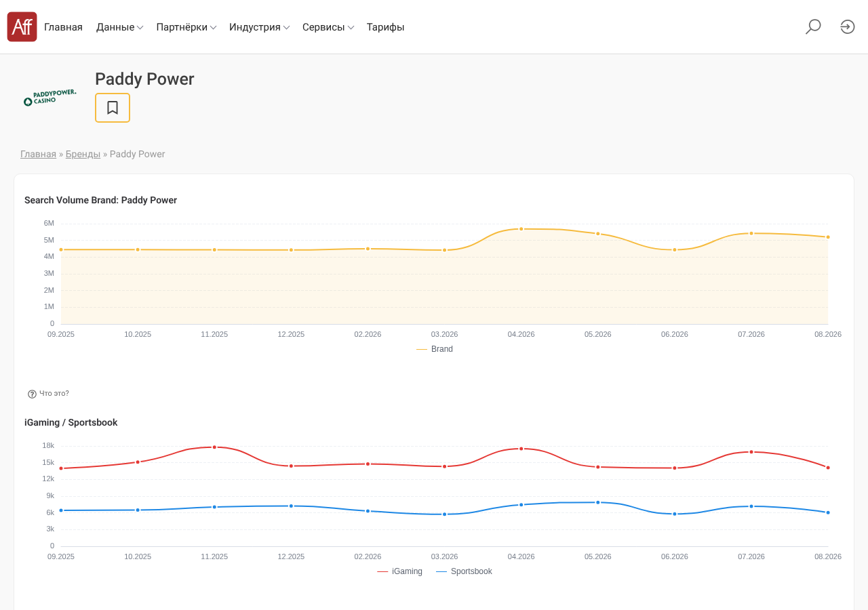Click the 6M axis label in Brand chart
This screenshot has height=610, width=868.
click(49, 224)
